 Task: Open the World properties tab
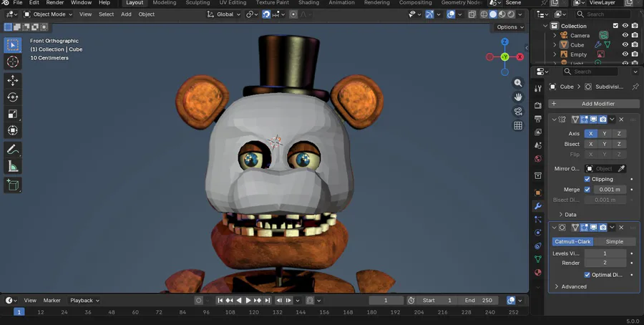coord(537,159)
